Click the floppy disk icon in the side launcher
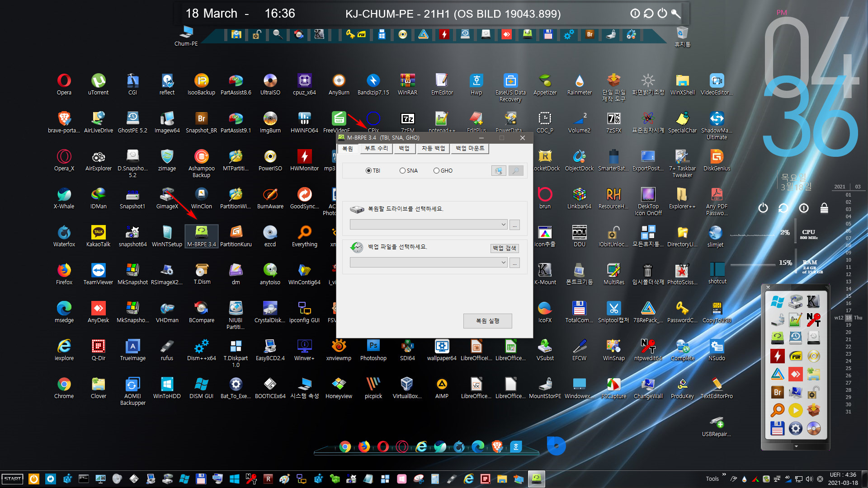Image resolution: width=868 pixels, height=488 pixels. pos(778,428)
